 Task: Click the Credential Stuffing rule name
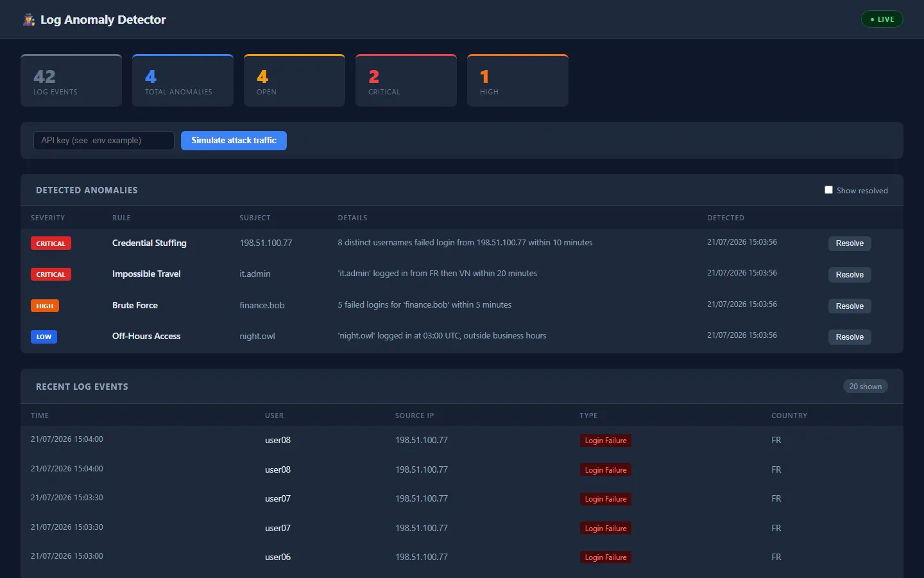click(x=150, y=243)
